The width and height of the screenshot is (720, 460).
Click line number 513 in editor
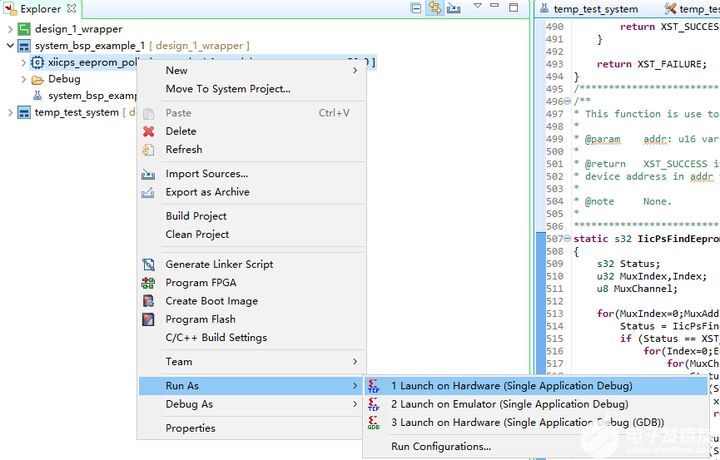point(555,314)
